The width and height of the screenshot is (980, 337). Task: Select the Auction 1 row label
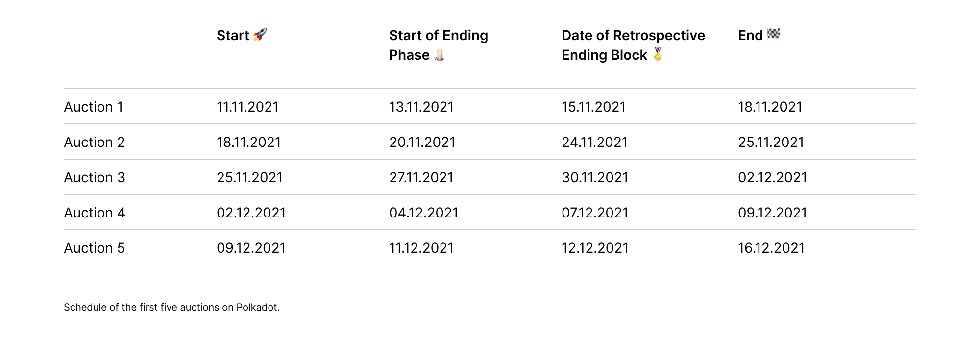tap(94, 107)
